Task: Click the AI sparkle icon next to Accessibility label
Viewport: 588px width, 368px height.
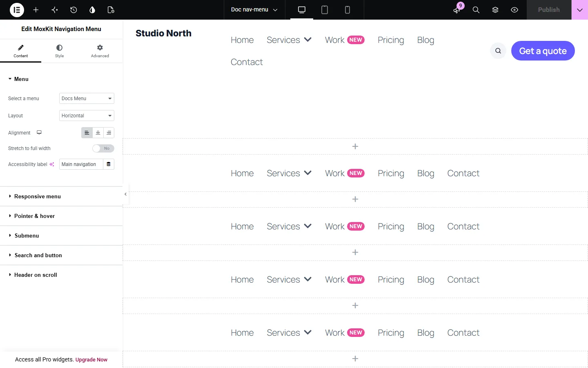Action: click(x=52, y=164)
